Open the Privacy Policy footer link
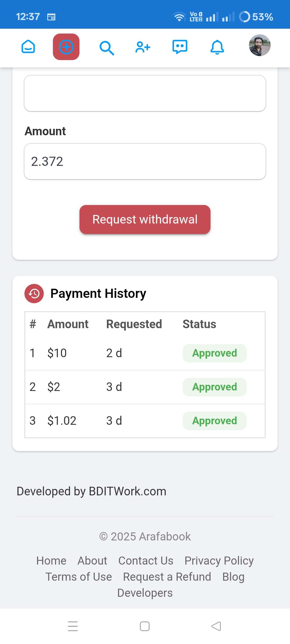290x644 pixels. (x=219, y=561)
